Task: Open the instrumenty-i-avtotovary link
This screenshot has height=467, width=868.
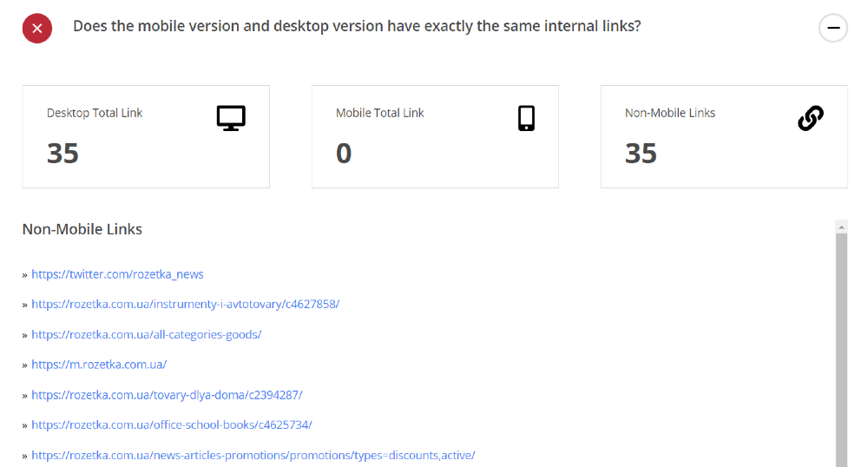Action: click(x=185, y=305)
